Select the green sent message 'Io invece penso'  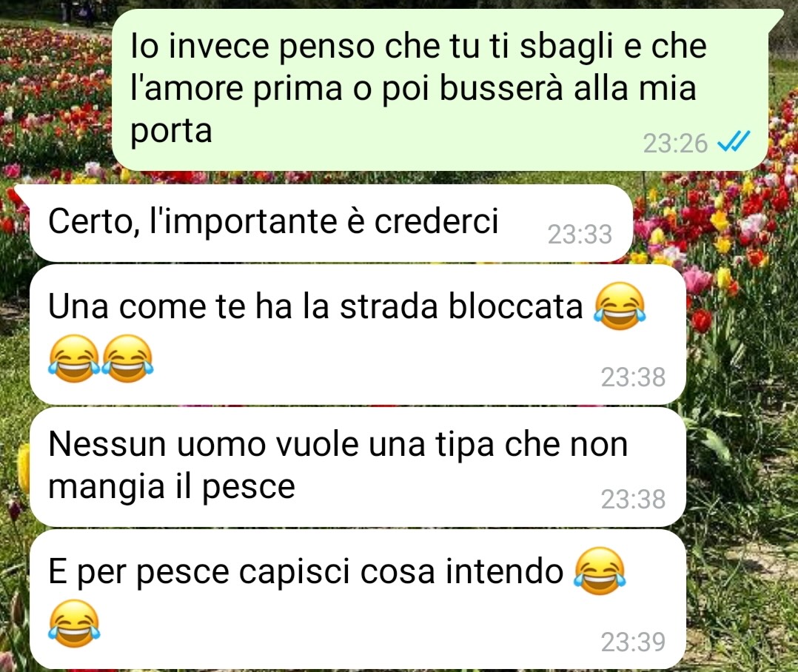click(440, 90)
